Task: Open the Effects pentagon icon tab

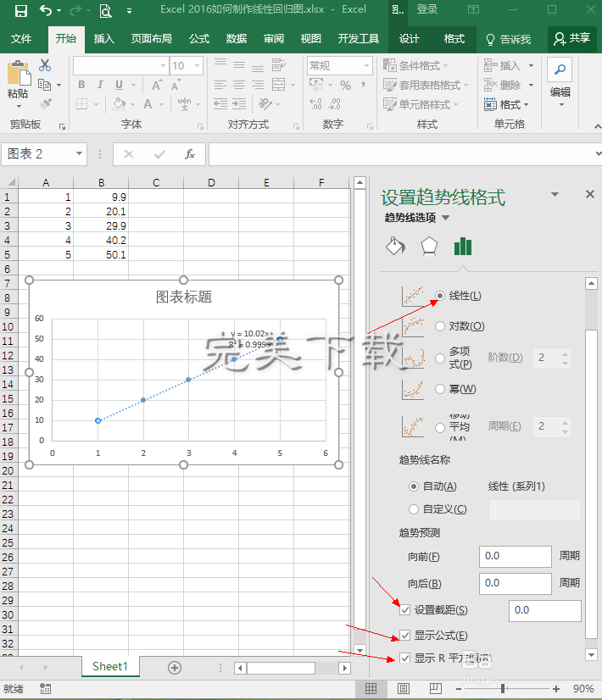Action: 429,247
